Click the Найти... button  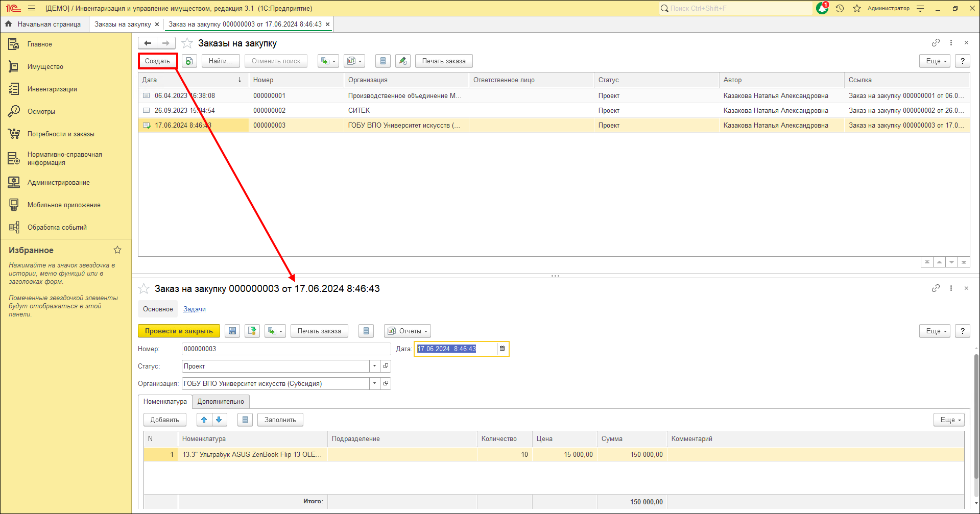click(x=221, y=61)
